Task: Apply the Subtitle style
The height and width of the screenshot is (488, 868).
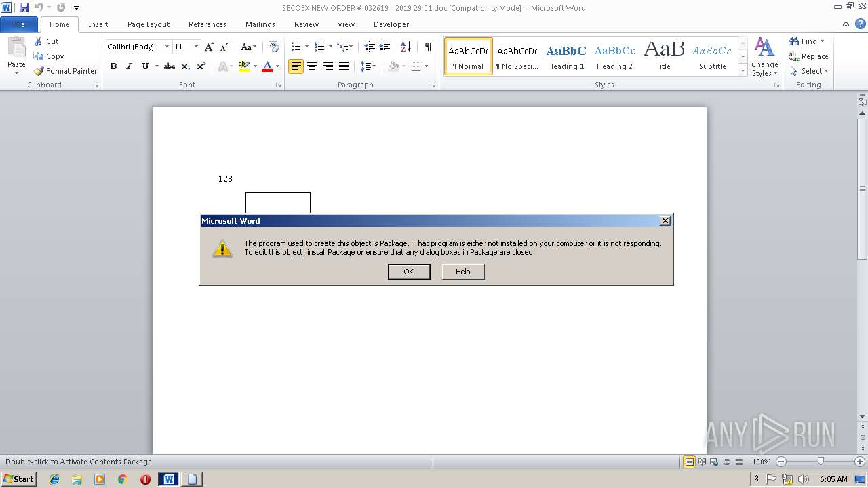Action: [712, 56]
